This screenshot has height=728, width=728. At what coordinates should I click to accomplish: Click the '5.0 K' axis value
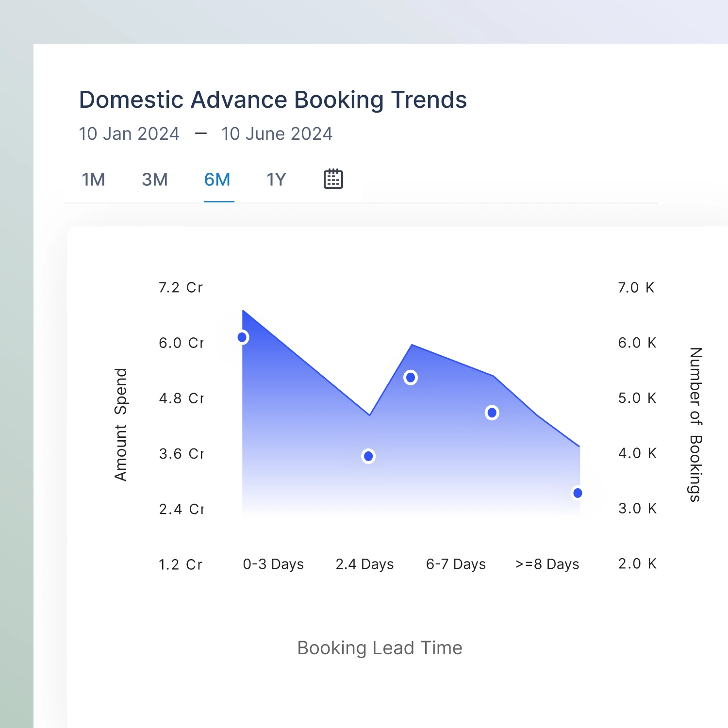point(637,398)
